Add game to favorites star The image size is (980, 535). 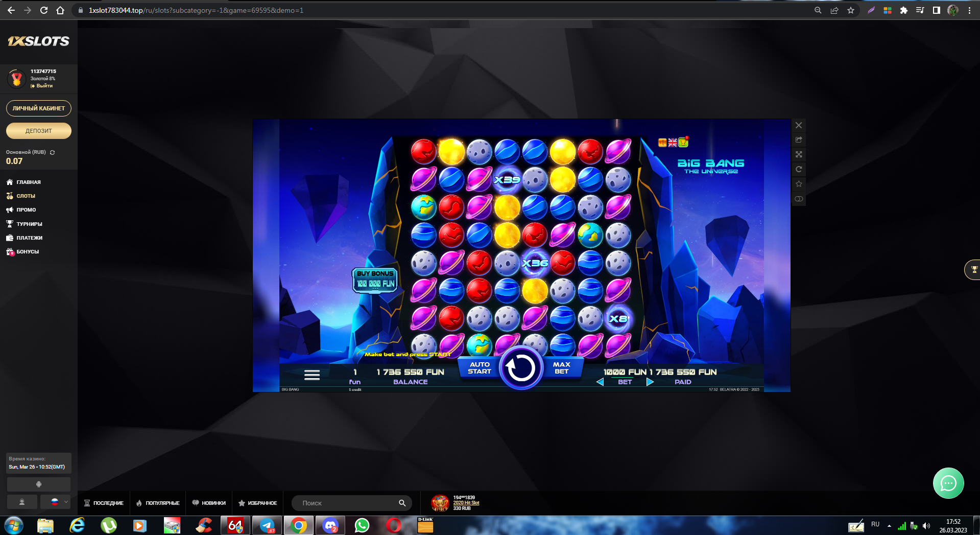coord(799,184)
